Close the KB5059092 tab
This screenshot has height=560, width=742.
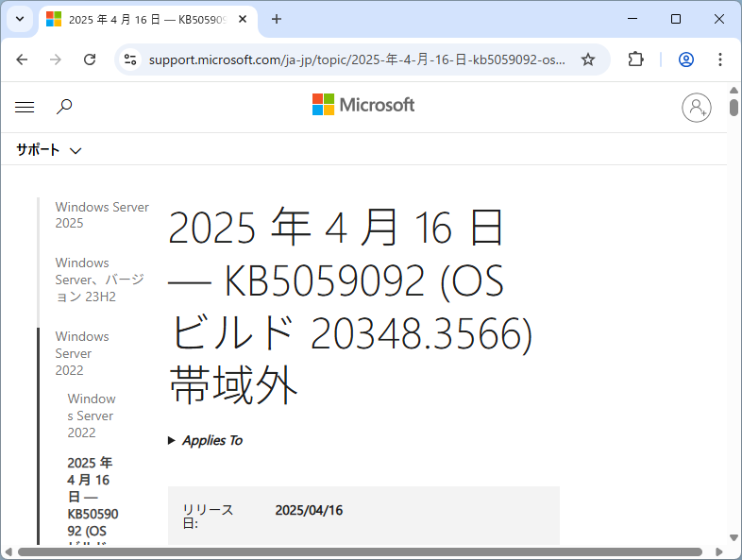click(x=243, y=20)
